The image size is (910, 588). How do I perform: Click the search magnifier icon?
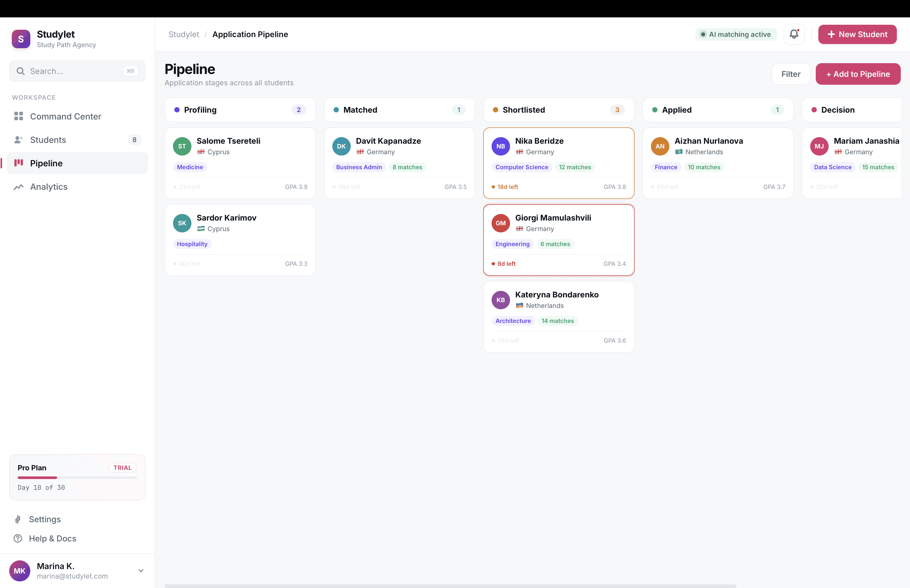(x=21, y=71)
